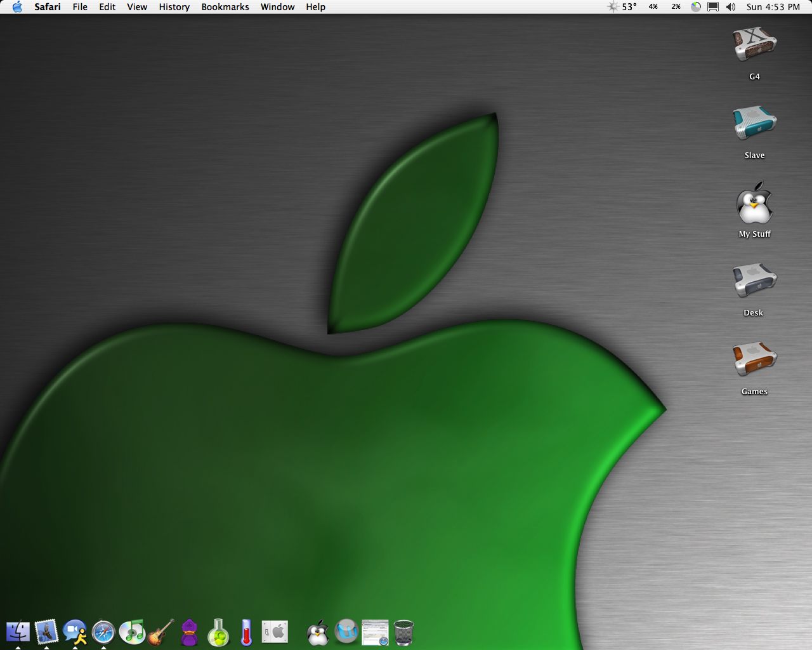Screen dimensions: 812x650
Task: Select the Games drive on desktop
Action: (754, 360)
